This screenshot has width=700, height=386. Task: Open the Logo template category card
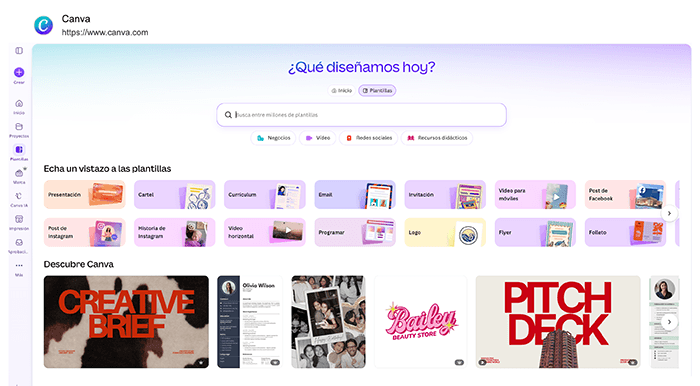click(445, 232)
